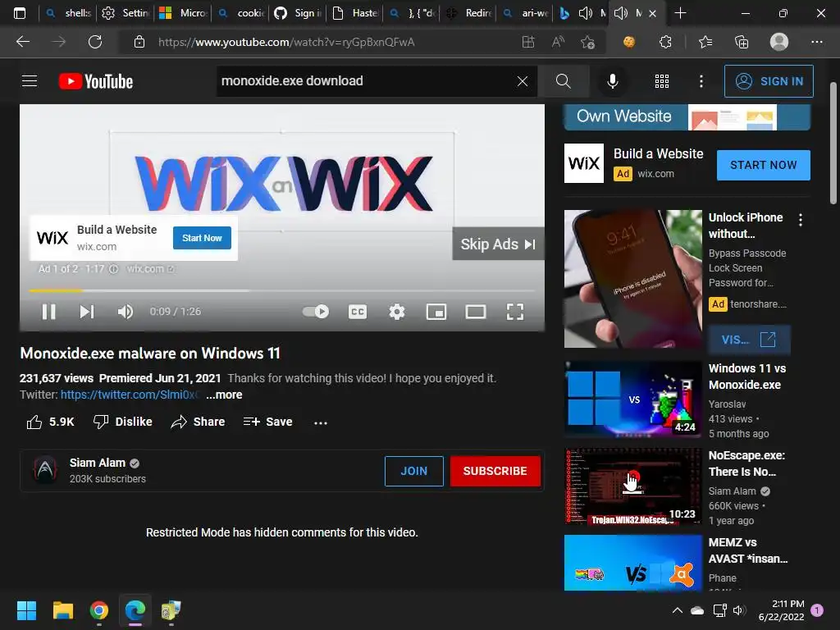Open the YouTube apps grid

click(662, 81)
